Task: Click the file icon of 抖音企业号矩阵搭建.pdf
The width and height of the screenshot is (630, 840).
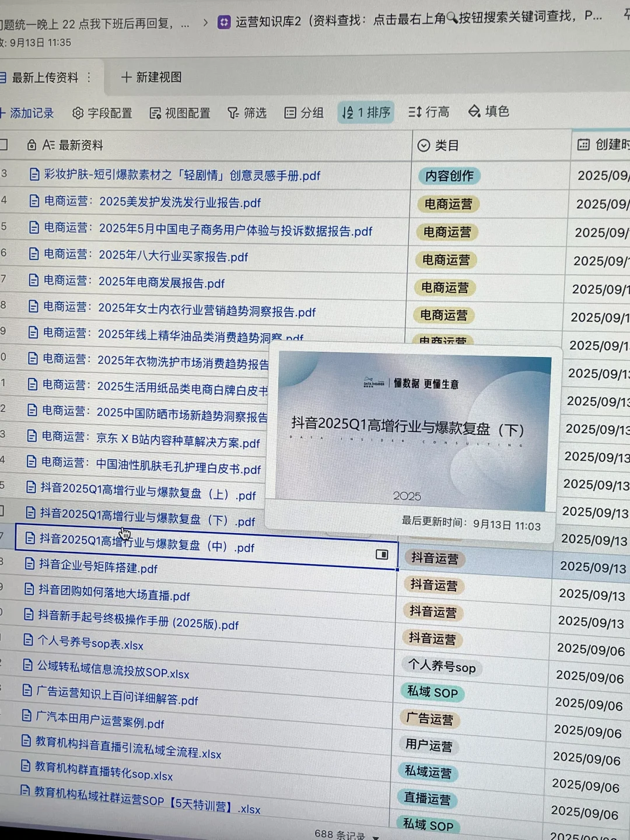Action: [30, 563]
